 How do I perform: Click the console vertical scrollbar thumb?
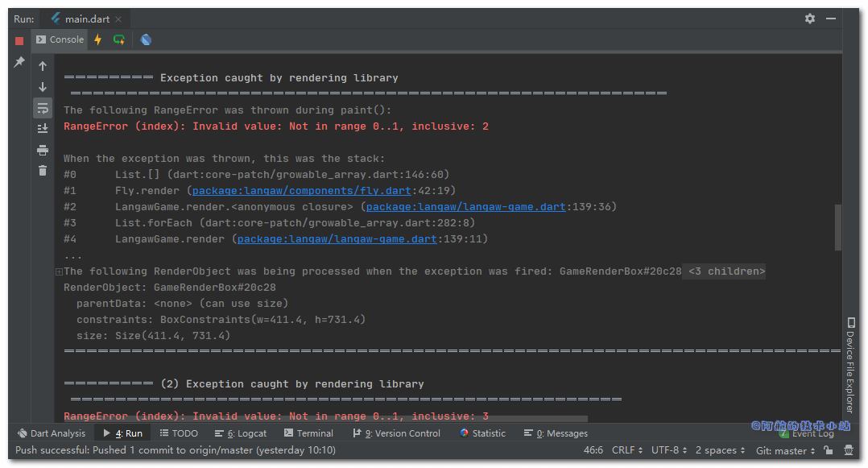(837, 227)
